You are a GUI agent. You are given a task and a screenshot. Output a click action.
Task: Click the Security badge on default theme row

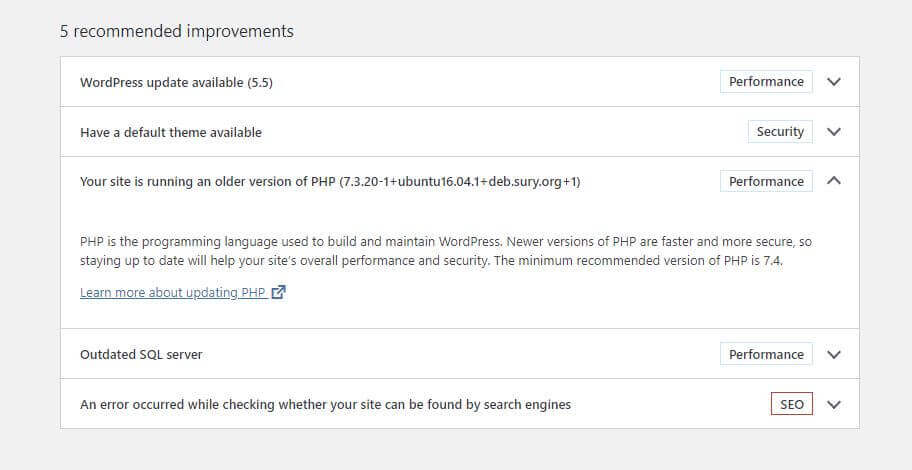click(780, 132)
